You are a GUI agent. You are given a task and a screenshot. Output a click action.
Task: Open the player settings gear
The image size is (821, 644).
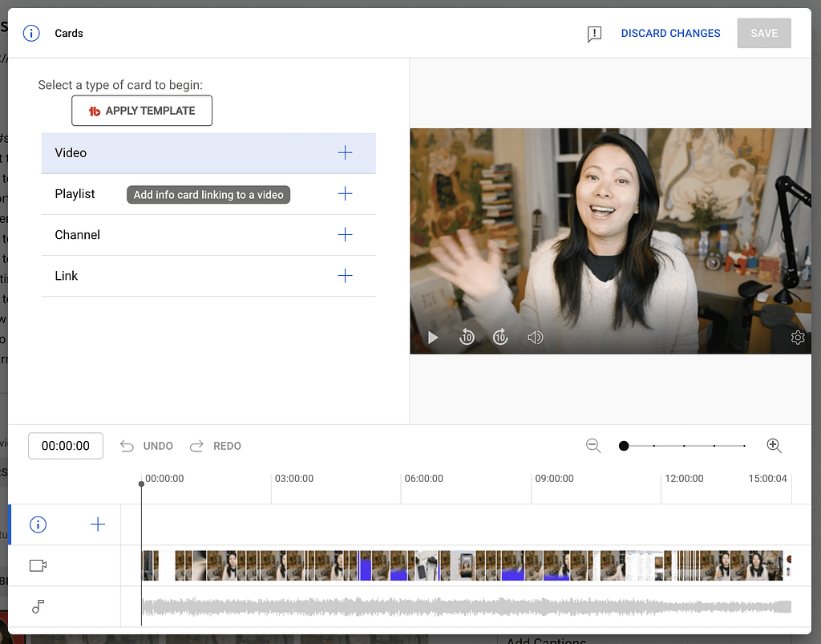[x=798, y=337]
